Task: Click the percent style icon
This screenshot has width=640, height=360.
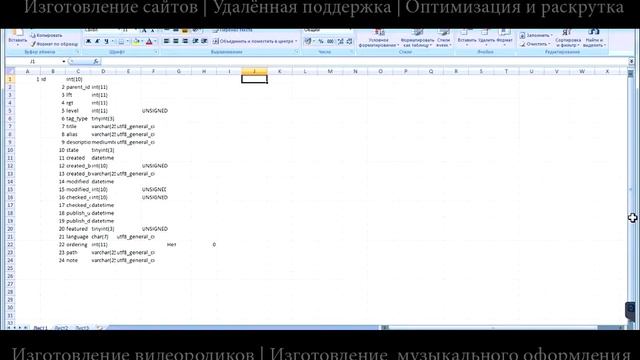Action: point(321,41)
